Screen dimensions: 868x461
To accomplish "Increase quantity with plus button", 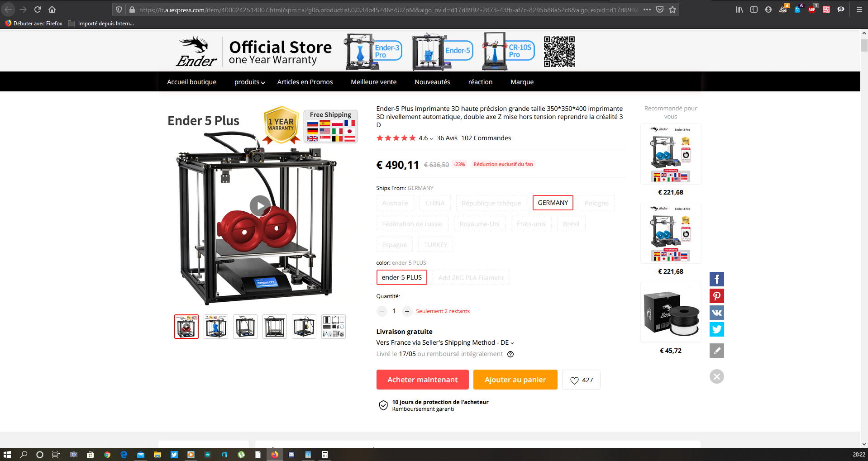I will pos(407,311).
